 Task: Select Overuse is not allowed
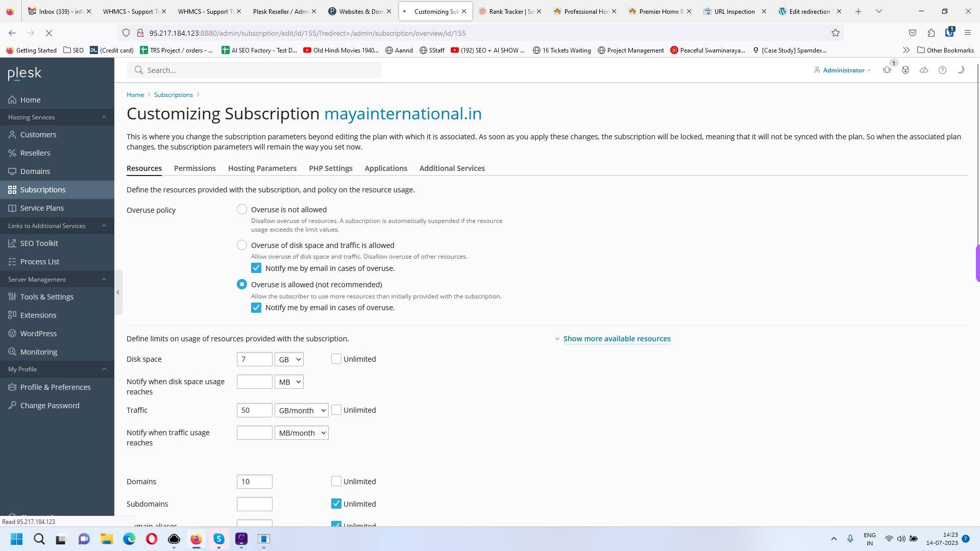pos(242,210)
